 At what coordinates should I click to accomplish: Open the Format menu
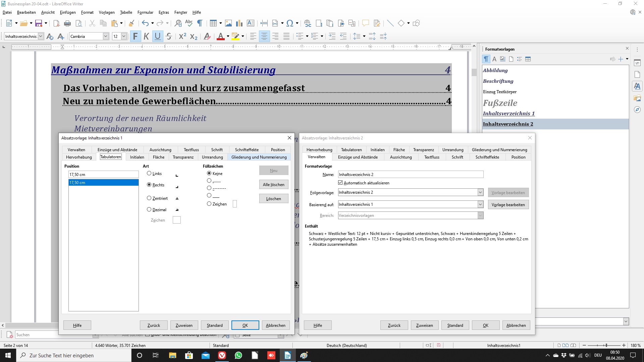(87, 12)
